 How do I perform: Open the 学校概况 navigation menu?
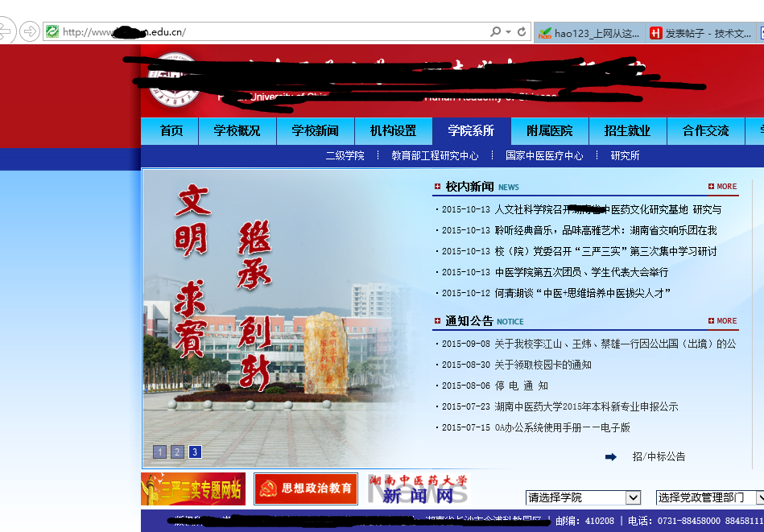[237, 130]
